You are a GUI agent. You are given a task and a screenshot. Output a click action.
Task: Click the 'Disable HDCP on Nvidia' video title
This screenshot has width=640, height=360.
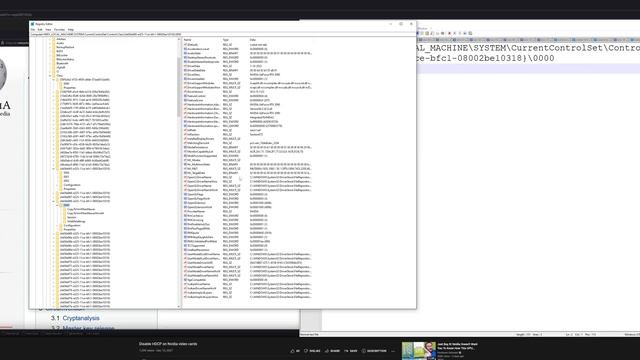coord(168,344)
